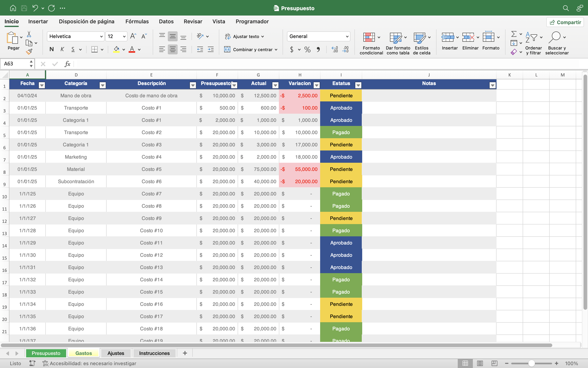Toggle italic K formatting
Screen dimensions: 588x368
62,49
